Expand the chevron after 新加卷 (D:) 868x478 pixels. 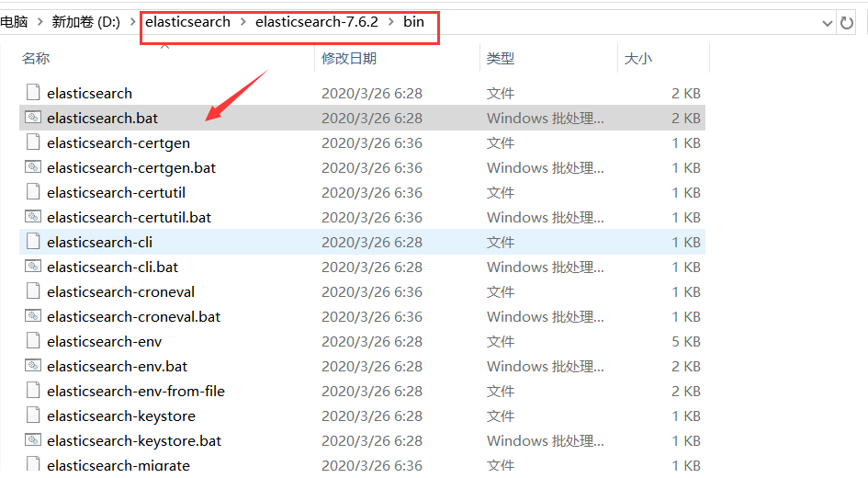(x=133, y=22)
